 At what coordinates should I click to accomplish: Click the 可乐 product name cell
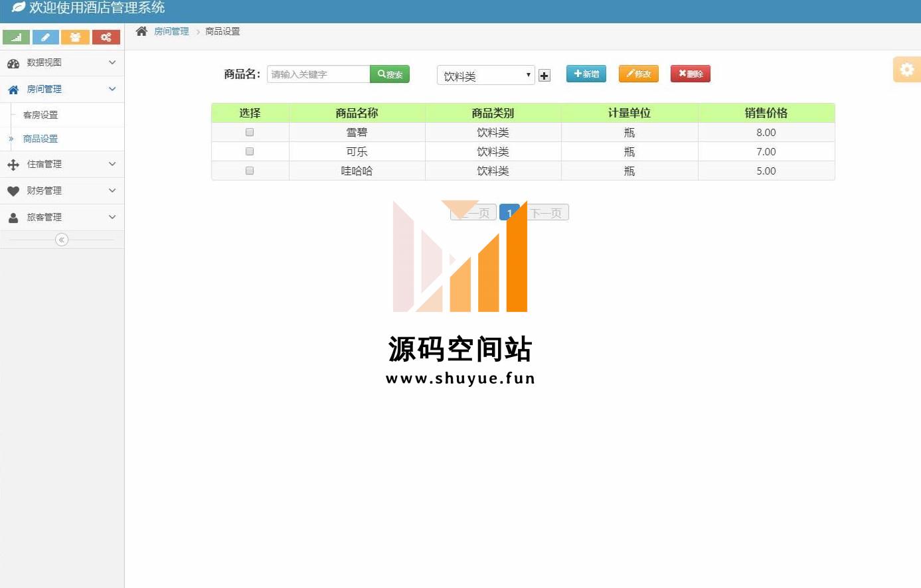click(x=357, y=151)
